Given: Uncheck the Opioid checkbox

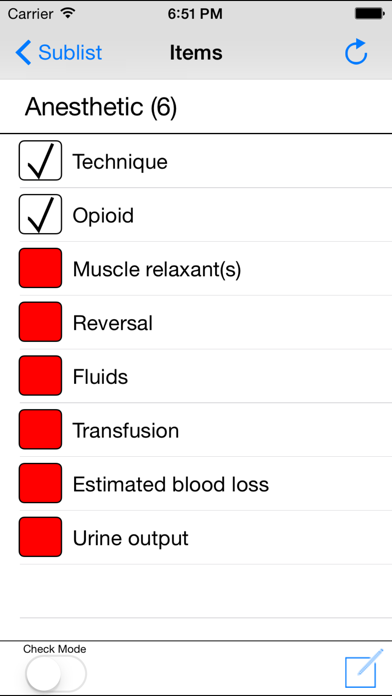Looking at the screenshot, I should pyautogui.click(x=40, y=214).
